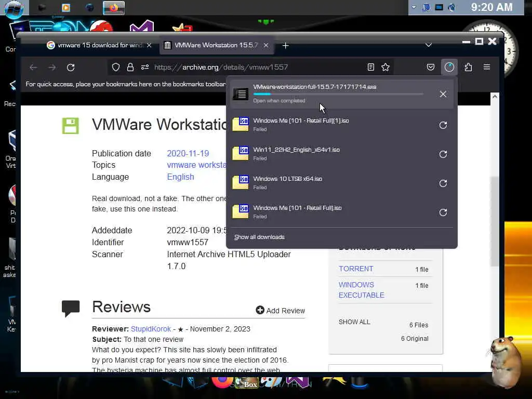Open the vmware workstation topic link

196,165
